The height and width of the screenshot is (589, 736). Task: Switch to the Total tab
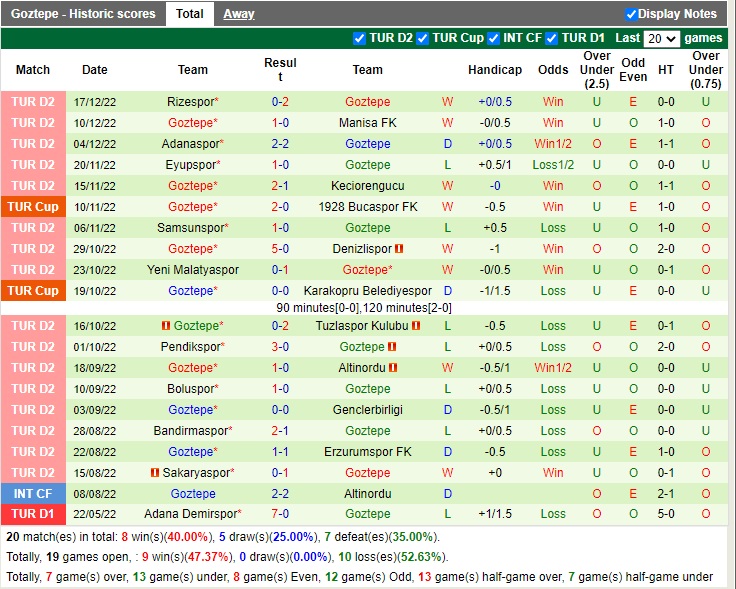[x=189, y=14]
